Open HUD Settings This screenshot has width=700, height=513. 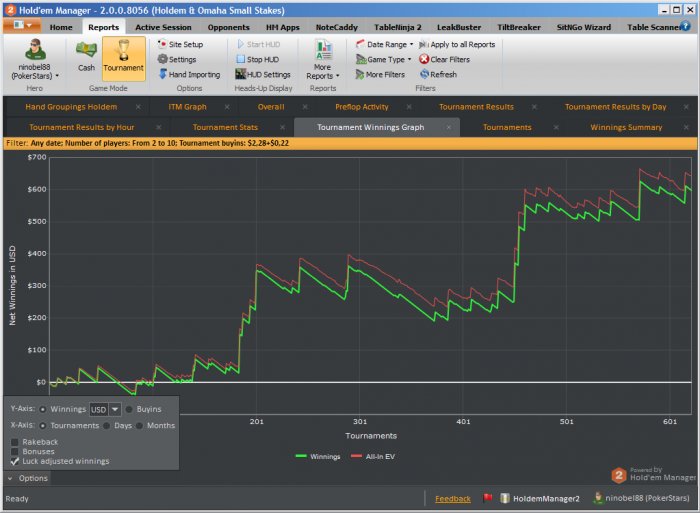[x=263, y=74]
